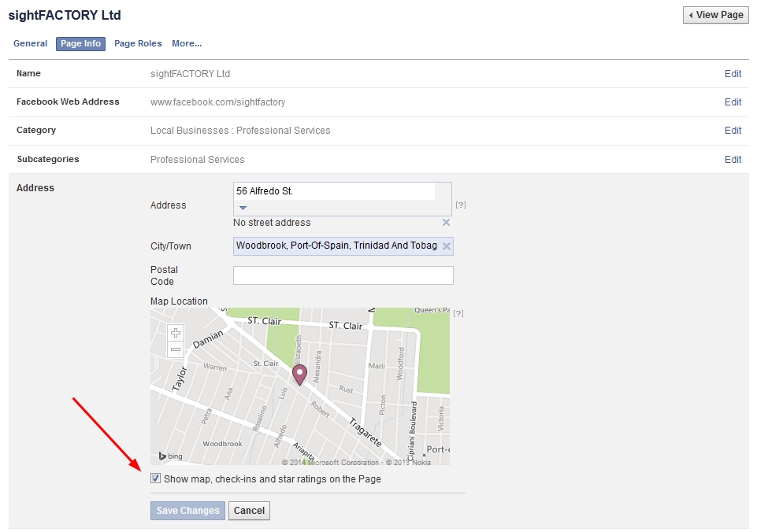
Task: Click the Woodbrook label on map
Action: (x=223, y=444)
